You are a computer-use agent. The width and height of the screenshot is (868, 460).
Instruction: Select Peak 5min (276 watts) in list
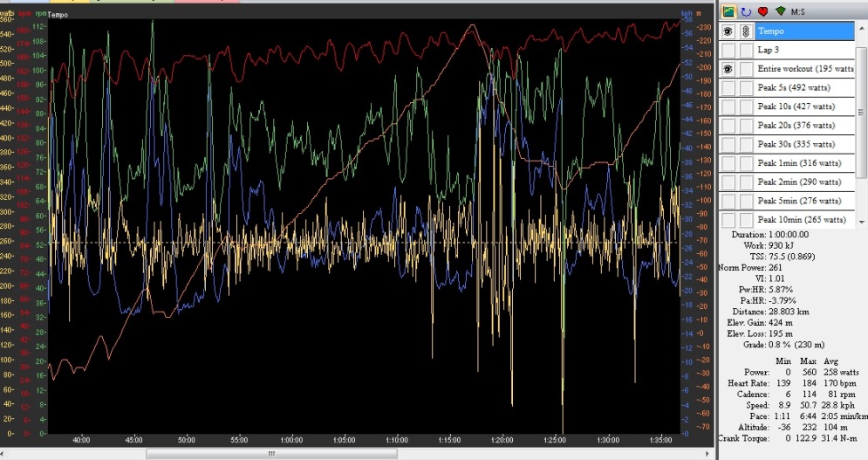pyautogui.click(x=803, y=201)
